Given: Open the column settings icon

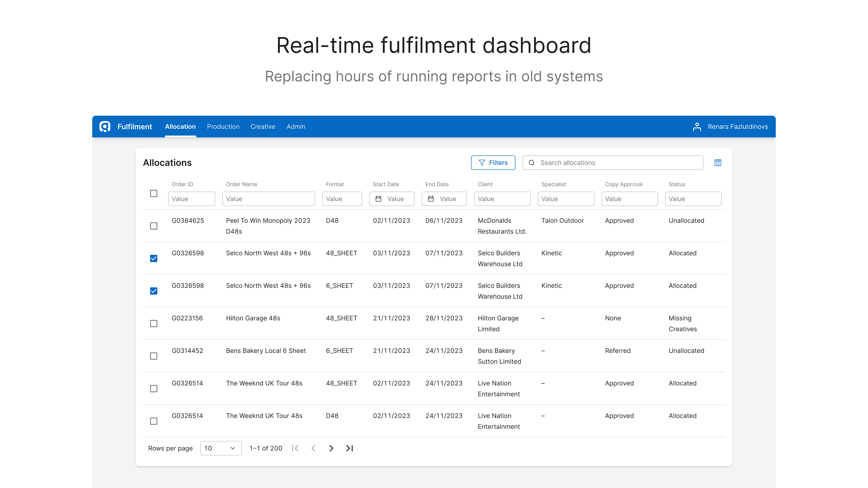Looking at the screenshot, I should 718,163.
